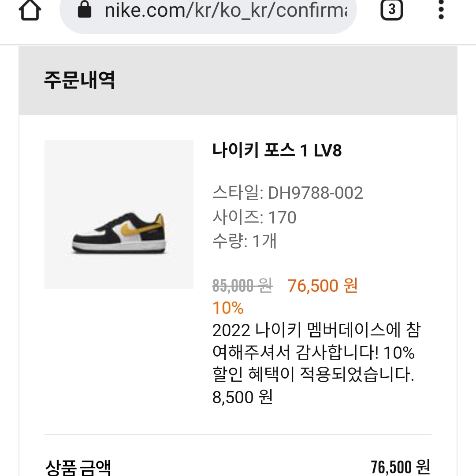Click the orange 76,500 원 sale price
Image resolution: width=476 pixels, height=476 pixels.
coord(323,286)
